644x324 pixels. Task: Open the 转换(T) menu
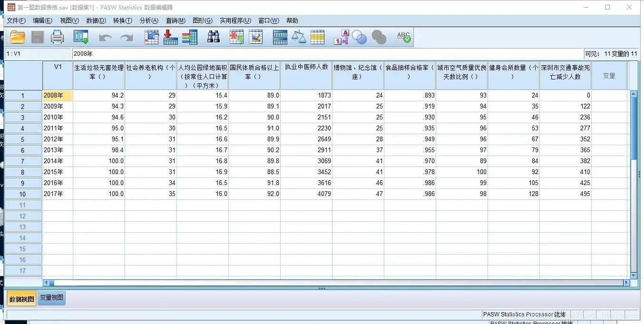(122, 20)
